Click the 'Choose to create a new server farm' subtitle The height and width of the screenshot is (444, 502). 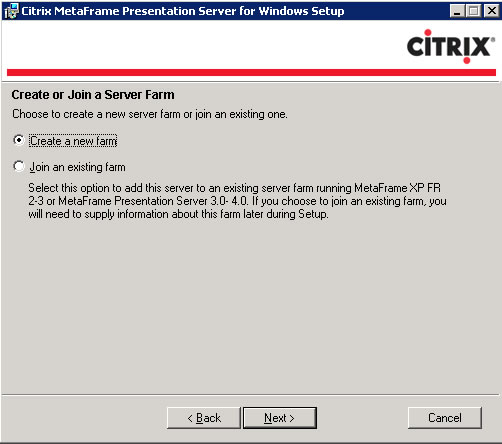point(150,114)
